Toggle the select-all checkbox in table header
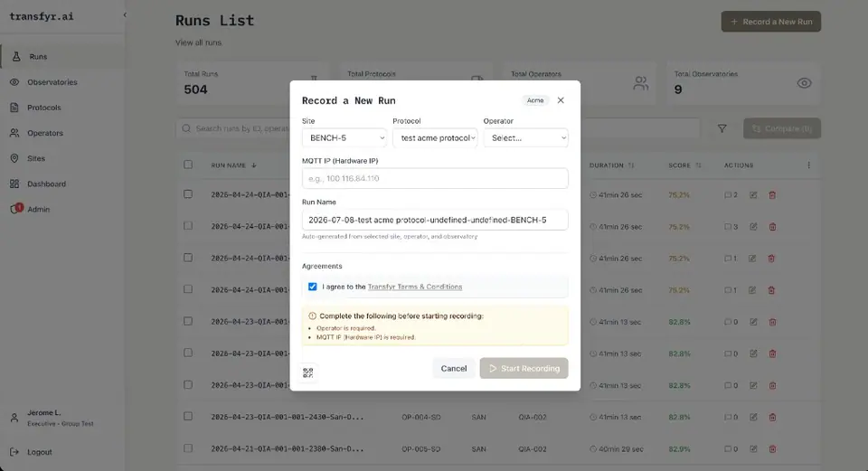Screen dimensions: 868x471 [188, 165]
